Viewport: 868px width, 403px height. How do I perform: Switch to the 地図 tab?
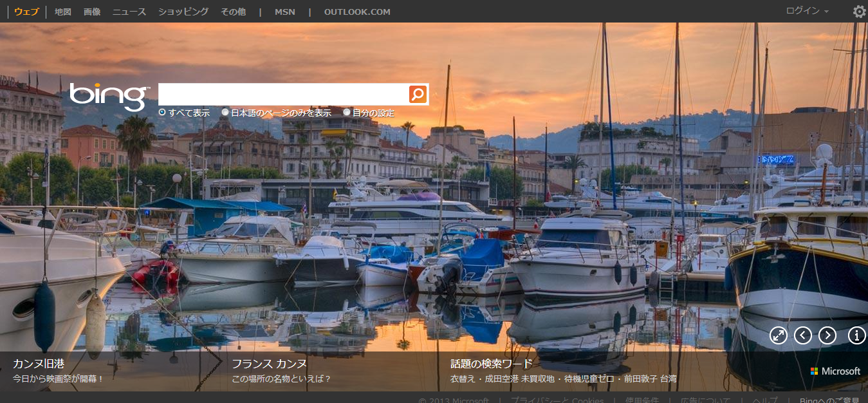63,12
